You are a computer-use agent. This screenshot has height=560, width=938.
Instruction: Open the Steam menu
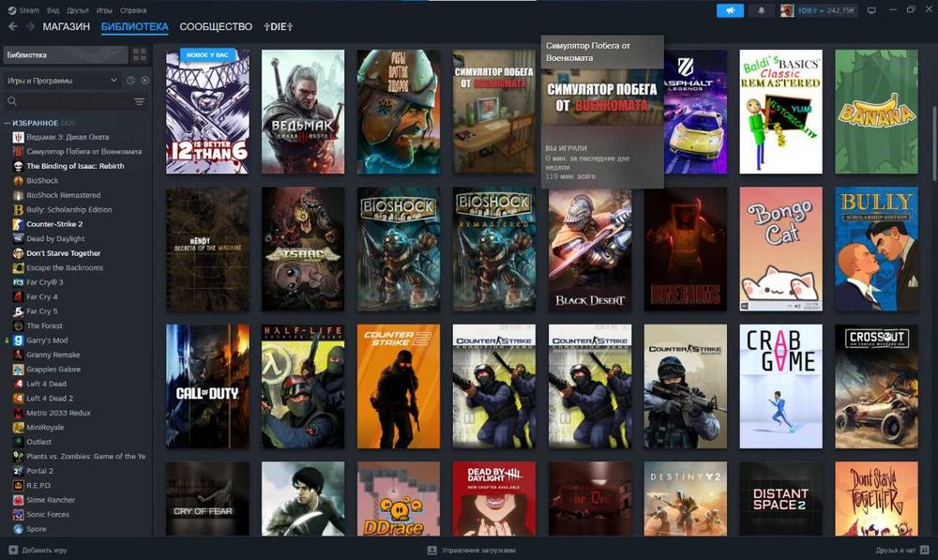(24, 10)
